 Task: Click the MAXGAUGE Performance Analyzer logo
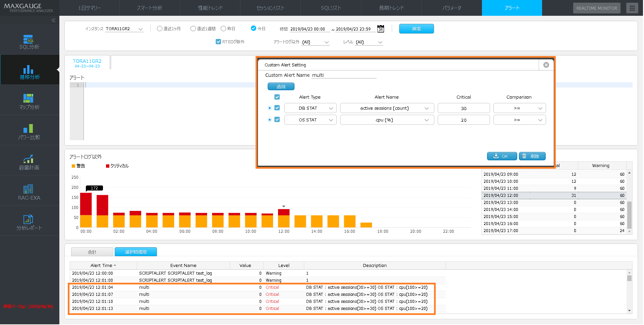tap(29, 8)
